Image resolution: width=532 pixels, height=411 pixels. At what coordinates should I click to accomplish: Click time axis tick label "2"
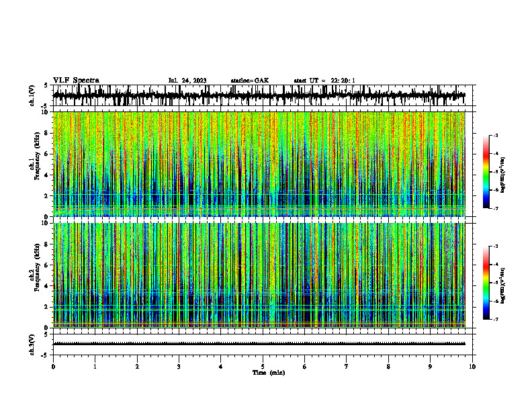(x=137, y=367)
